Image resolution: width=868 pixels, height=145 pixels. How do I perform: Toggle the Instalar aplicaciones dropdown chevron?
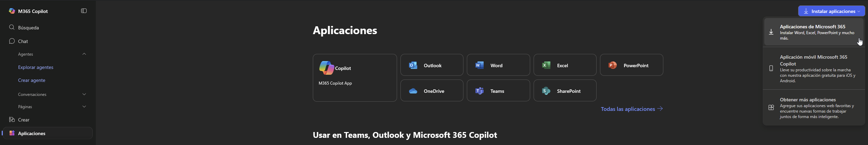click(x=859, y=11)
